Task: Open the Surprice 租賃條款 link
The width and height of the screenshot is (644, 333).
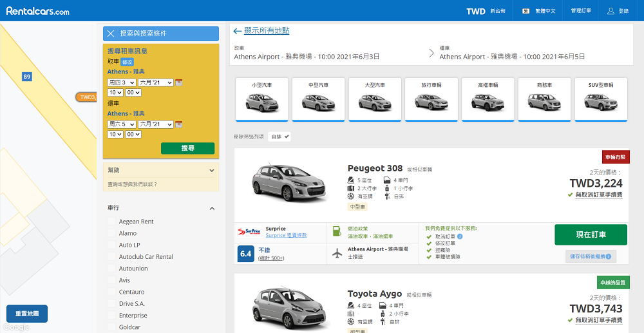Action: [287, 235]
